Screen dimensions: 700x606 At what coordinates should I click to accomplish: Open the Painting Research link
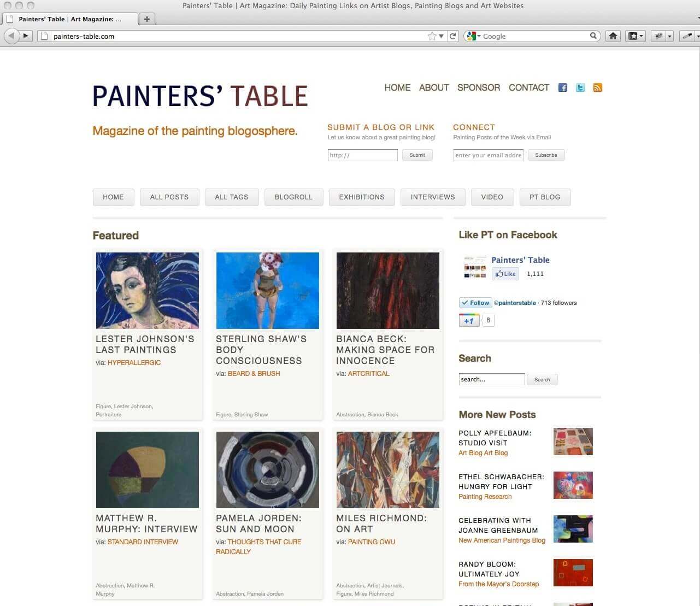tap(485, 497)
